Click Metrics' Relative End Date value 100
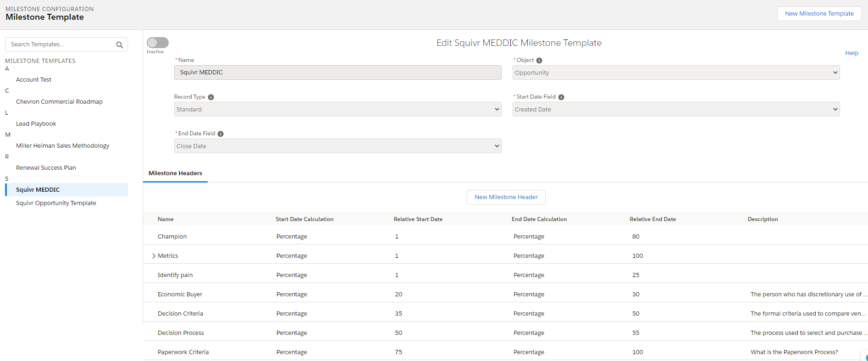Viewport: 868px width, 361px height. coord(637,256)
